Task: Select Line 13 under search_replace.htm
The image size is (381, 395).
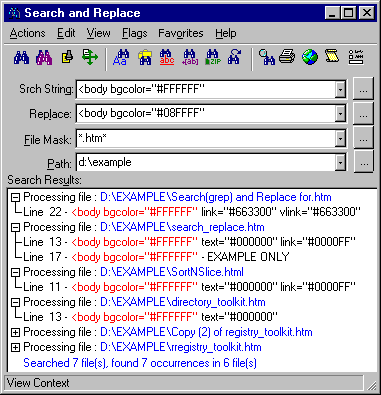Action: point(189,242)
